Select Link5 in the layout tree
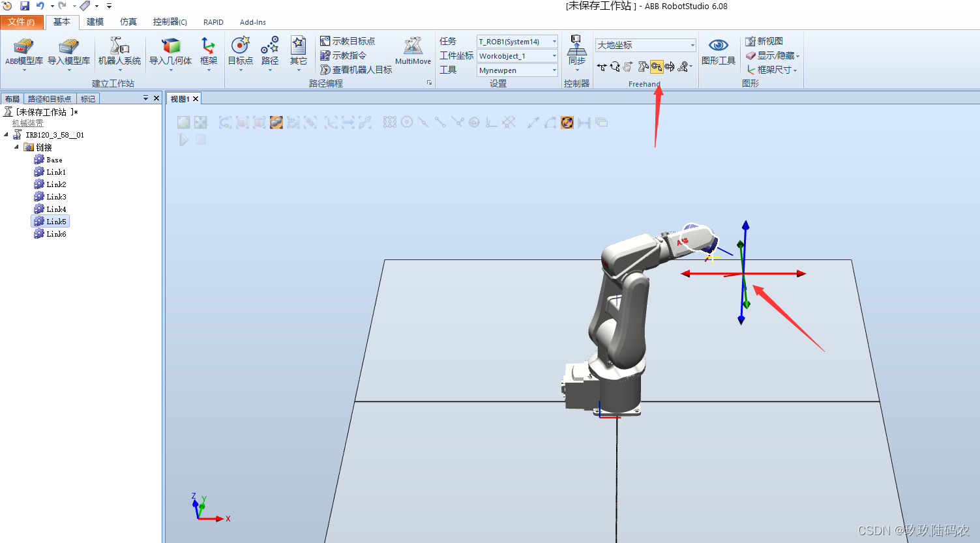The height and width of the screenshot is (543, 980). (50, 222)
